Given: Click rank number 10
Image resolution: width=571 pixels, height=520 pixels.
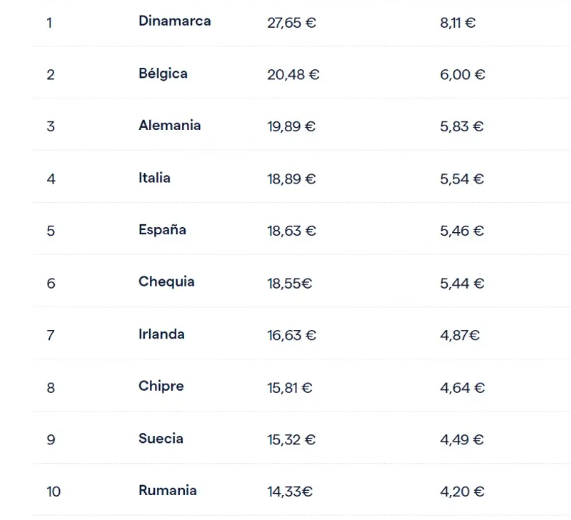Looking at the screenshot, I should [53, 492].
